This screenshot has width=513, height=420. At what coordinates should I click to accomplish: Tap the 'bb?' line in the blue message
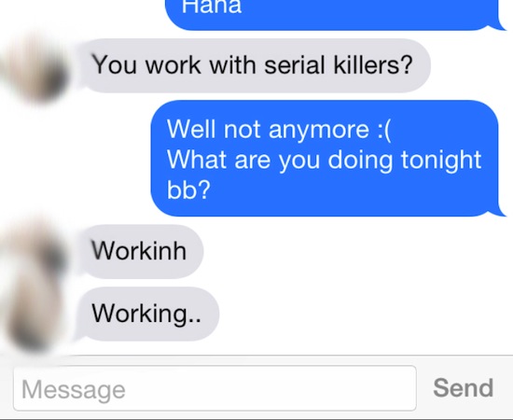tap(188, 189)
